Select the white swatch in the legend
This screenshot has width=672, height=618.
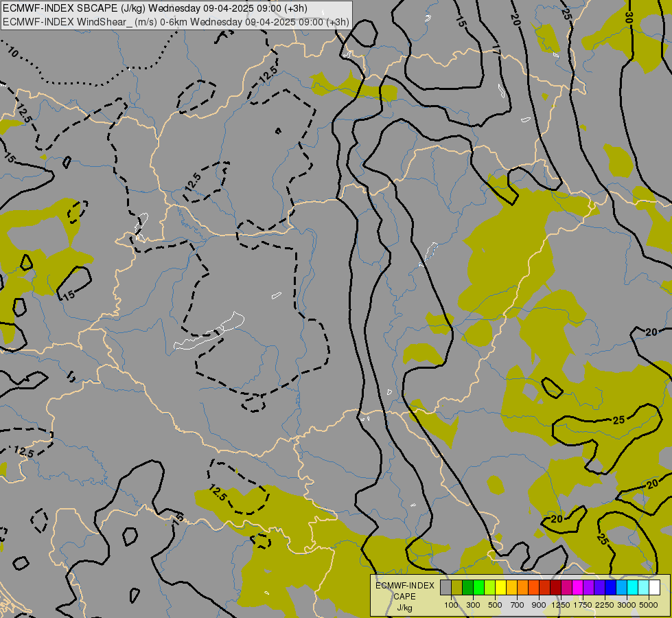(654, 588)
